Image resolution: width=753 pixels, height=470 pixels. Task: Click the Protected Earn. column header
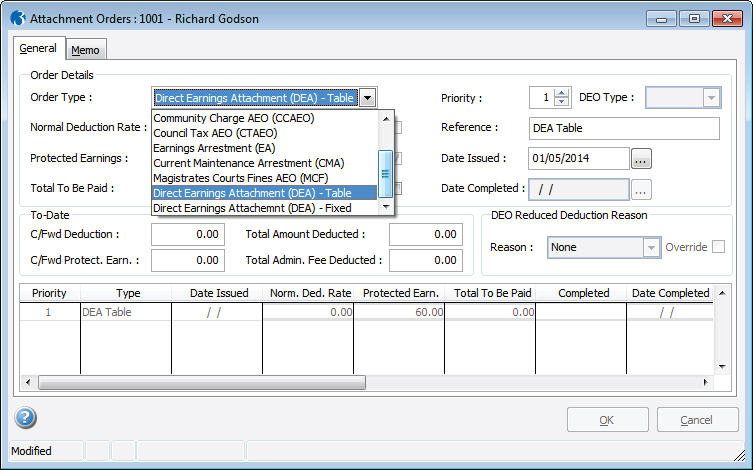point(400,293)
